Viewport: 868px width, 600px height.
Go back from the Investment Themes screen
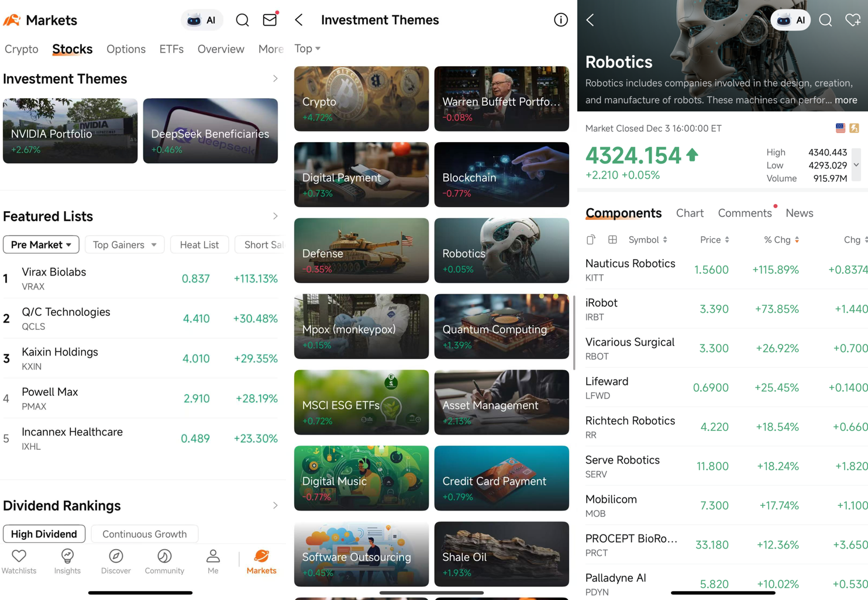pos(299,20)
